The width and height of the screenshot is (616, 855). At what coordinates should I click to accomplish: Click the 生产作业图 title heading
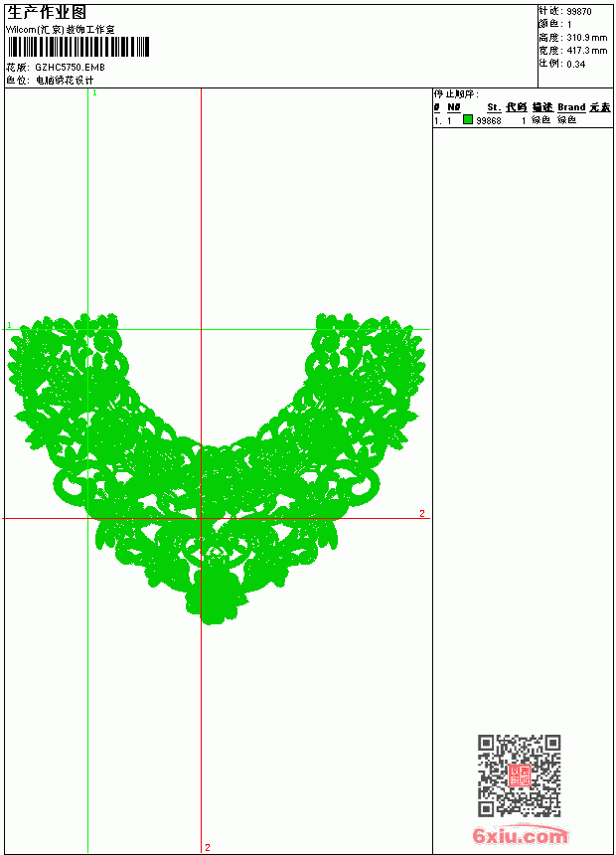(47, 13)
